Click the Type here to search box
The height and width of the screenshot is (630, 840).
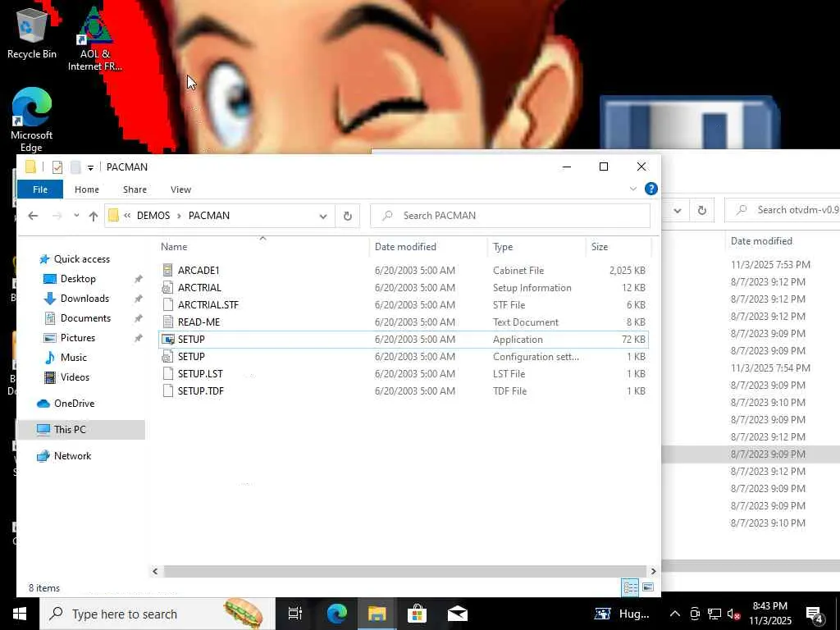[x=157, y=614]
